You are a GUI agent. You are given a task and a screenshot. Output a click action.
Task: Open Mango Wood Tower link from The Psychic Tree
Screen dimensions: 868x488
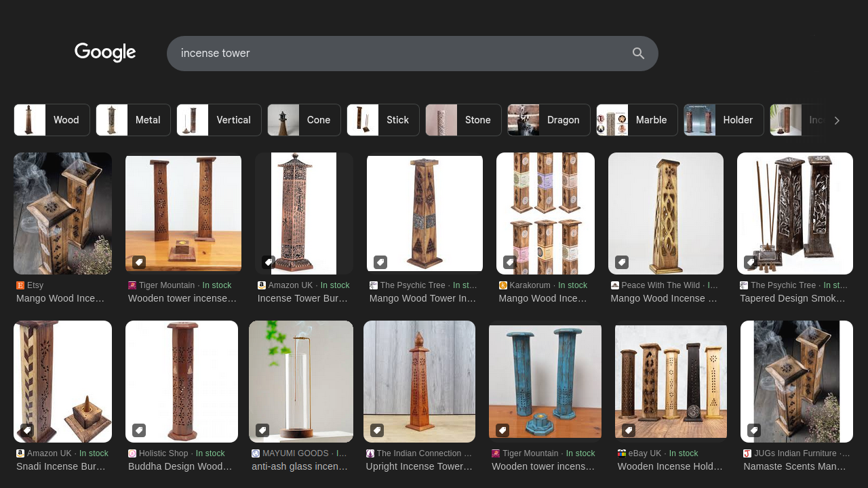pos(422,298)
